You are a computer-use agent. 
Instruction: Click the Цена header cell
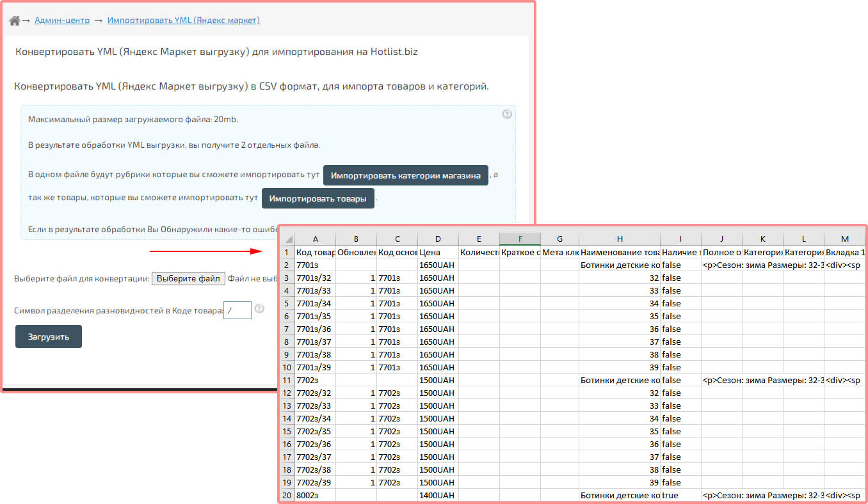(x=438, y=252)
